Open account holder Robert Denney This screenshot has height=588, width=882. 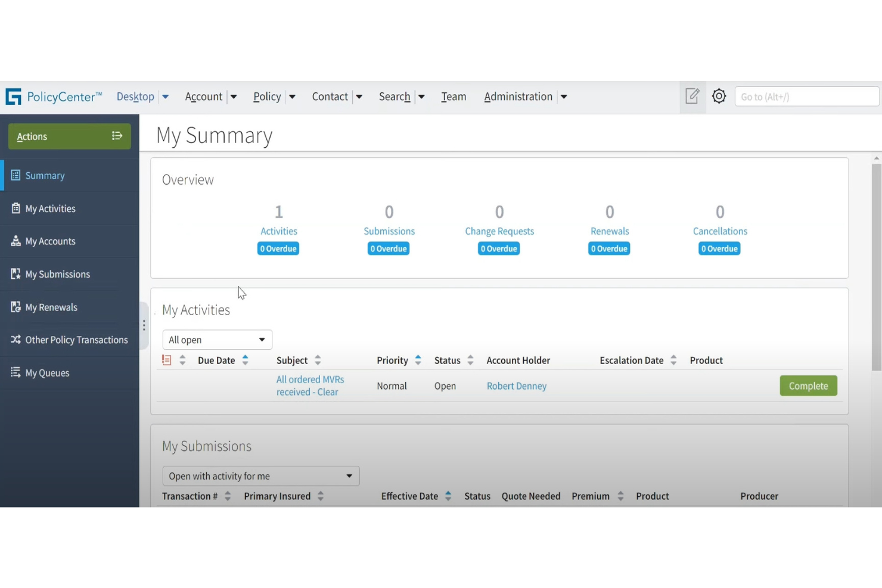point(516,385)
